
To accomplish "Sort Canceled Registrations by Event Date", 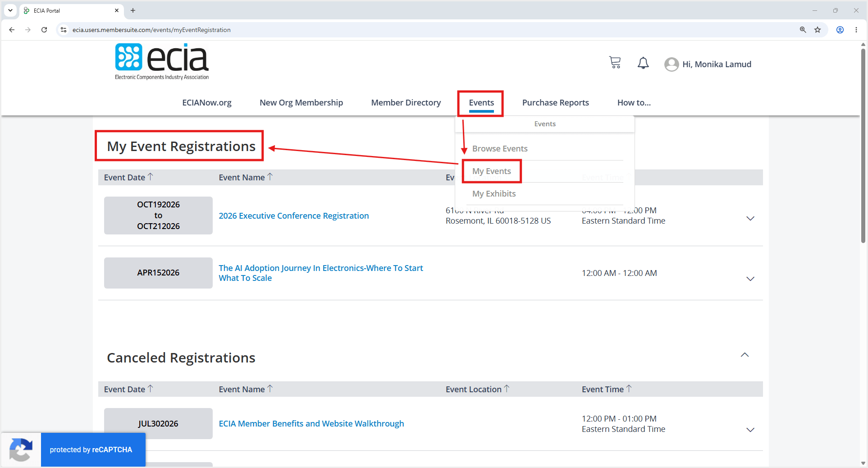I will [x=128, y=389].
